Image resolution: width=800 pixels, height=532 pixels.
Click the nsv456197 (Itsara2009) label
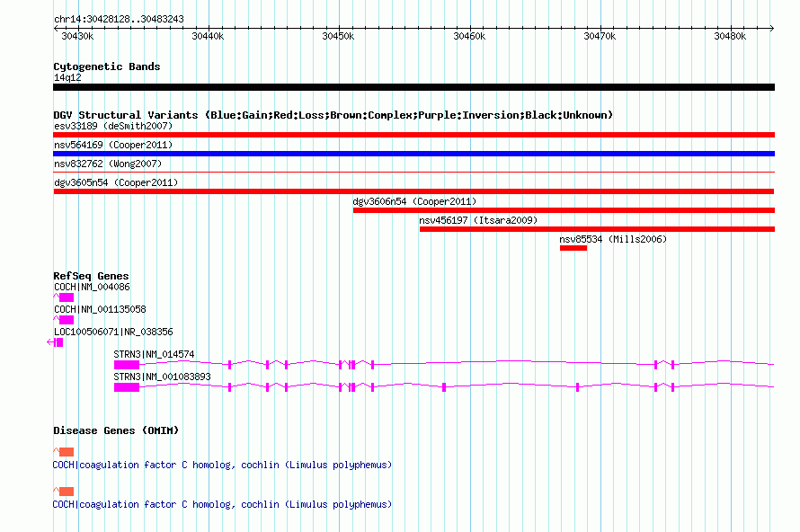(x=478, y=220)
